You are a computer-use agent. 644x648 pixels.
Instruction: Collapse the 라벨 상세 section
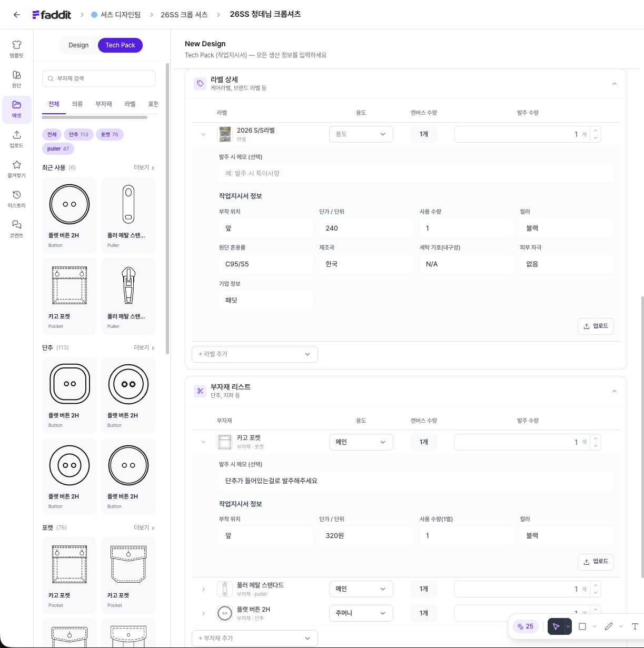pyautogui.click(x=614, y=84)
